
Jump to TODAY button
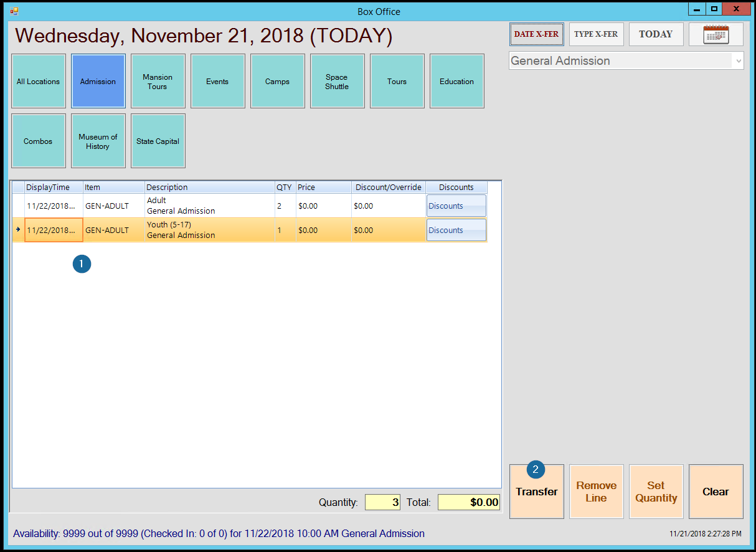656,34
